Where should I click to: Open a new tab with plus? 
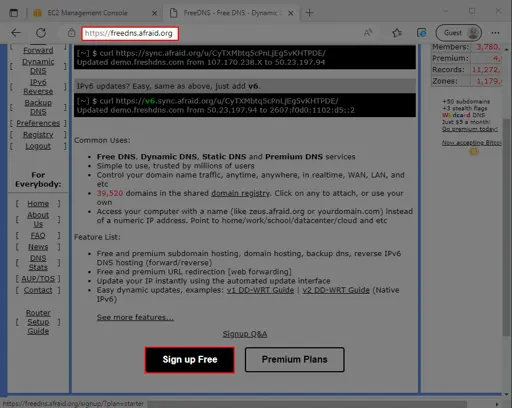point(309,13)
